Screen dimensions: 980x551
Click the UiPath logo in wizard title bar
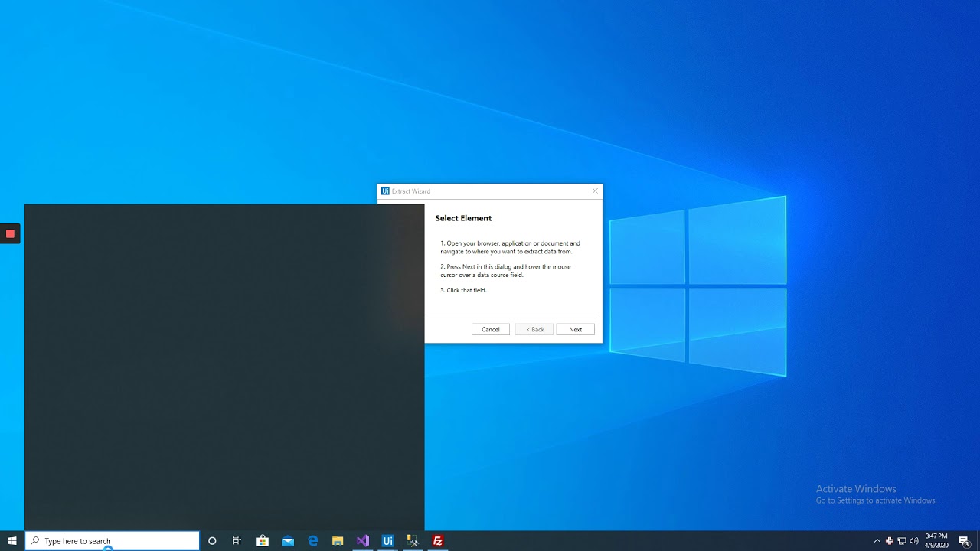[x=385, y=191]
